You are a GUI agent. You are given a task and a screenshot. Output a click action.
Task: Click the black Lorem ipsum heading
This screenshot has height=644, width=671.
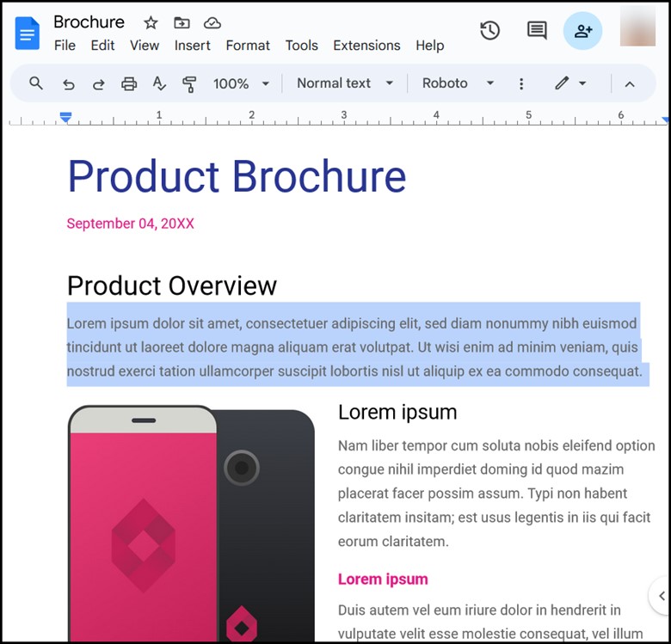[x=397, y=412]
